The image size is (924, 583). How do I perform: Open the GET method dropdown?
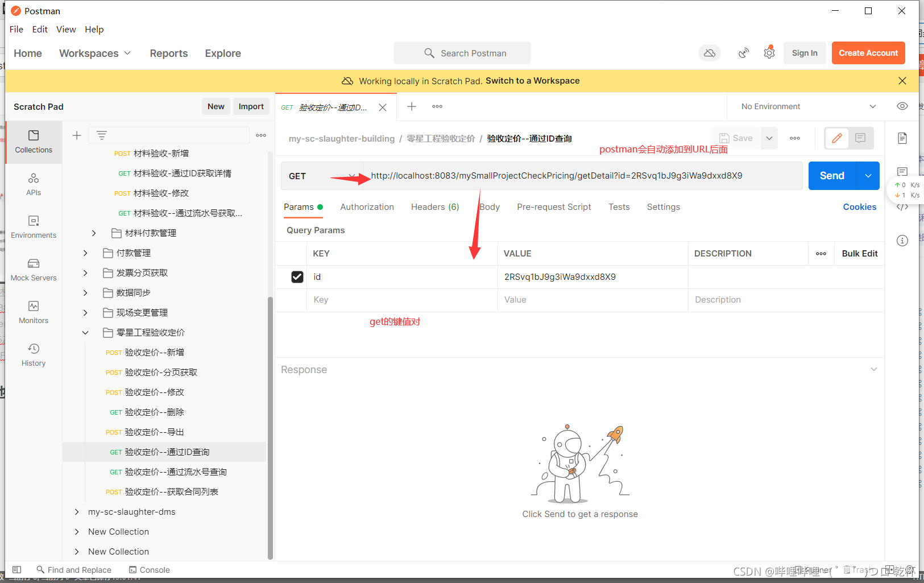322,176
